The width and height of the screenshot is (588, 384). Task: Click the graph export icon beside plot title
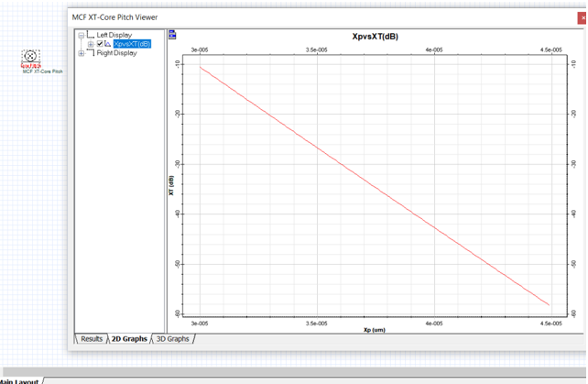[172, 35]
